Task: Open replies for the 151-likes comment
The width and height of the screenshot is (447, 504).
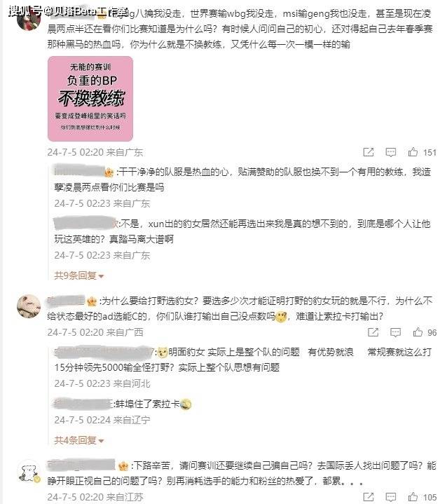Action: tap(391, 152)
